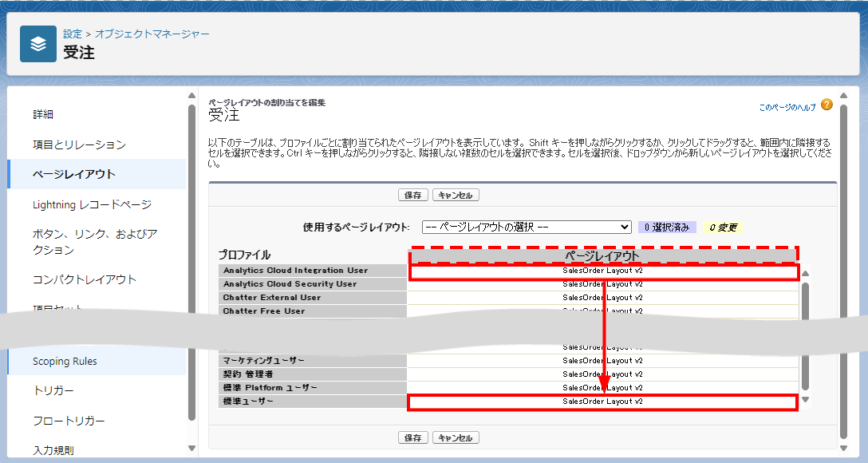Select 項目とリレーション in the sidebar
This screenshot has width=868, height=463.
79,144
